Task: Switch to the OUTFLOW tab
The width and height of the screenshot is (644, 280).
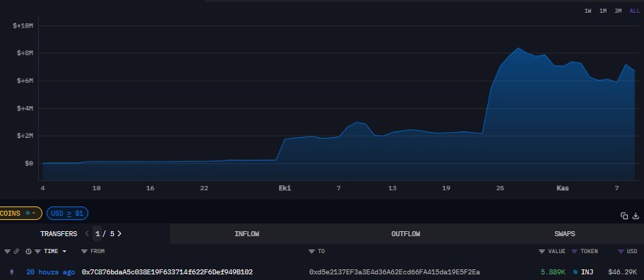Action: (x=406, y=233)
